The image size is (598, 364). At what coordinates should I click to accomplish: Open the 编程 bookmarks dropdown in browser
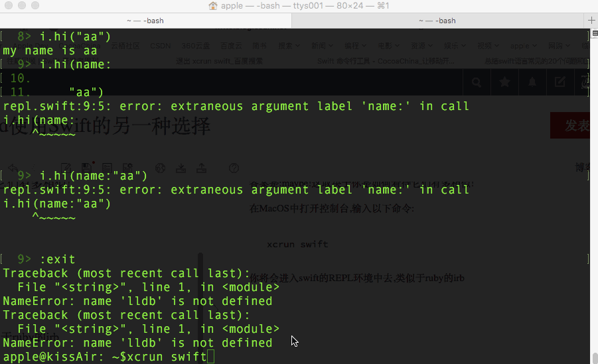355,46
